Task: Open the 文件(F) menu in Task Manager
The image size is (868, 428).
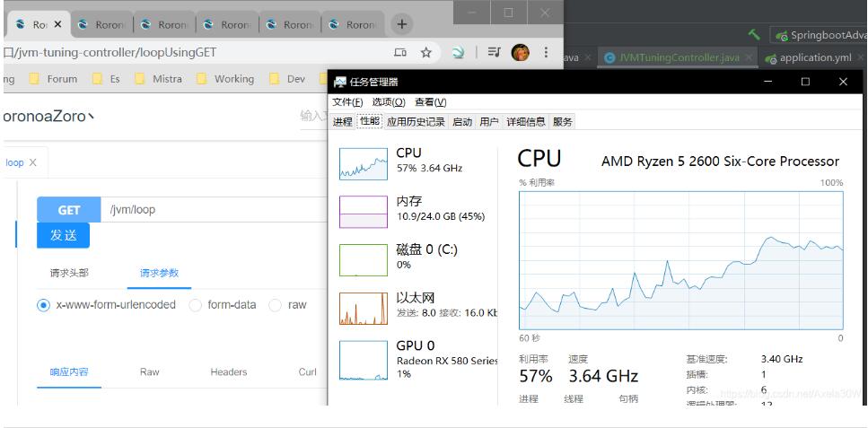Action: point(347,102)
